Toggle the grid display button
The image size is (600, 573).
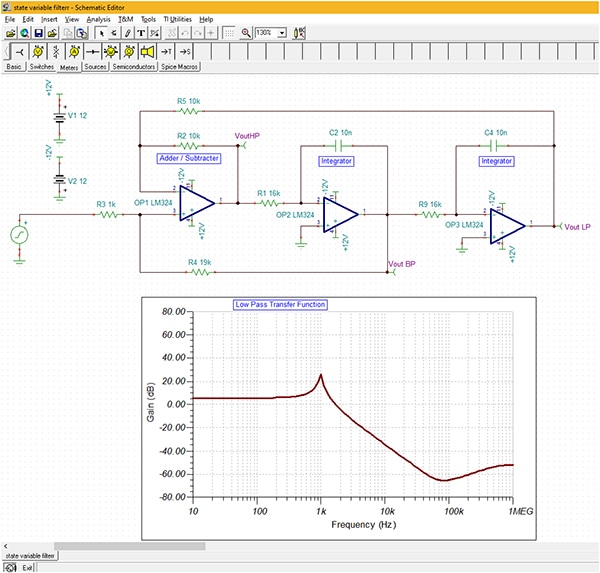[x=228, y=33]
